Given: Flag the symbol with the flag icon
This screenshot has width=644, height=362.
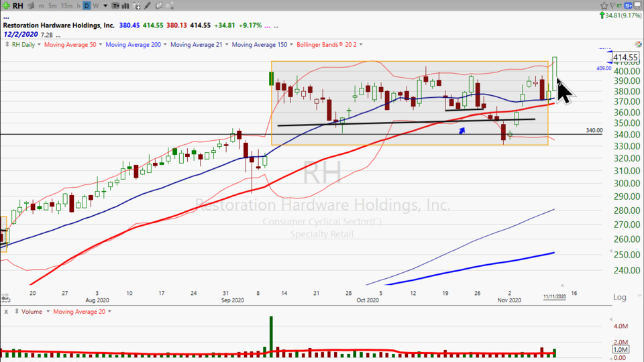Looking at the screenshot, I should click(612, 5).
